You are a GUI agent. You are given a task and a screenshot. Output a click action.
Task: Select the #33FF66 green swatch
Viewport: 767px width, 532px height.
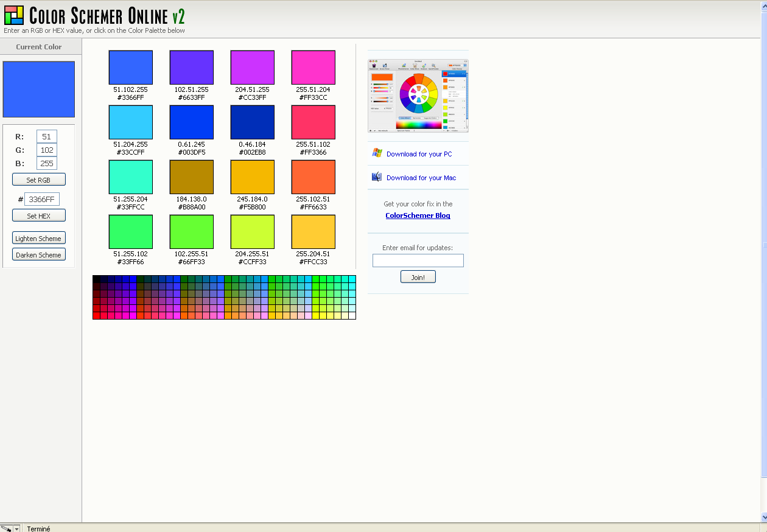pyautogui.click(x=131, y=231)
